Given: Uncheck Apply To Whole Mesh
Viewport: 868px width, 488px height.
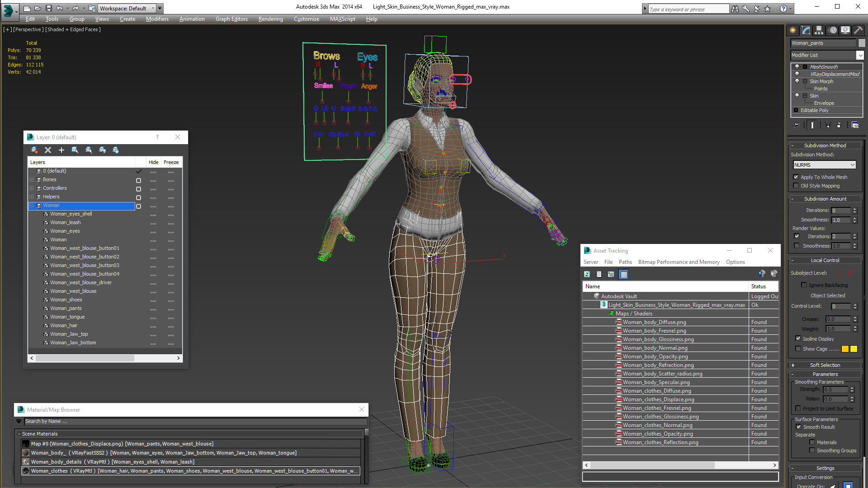Looking at the screenshot, I should click(x=796, y=177).
